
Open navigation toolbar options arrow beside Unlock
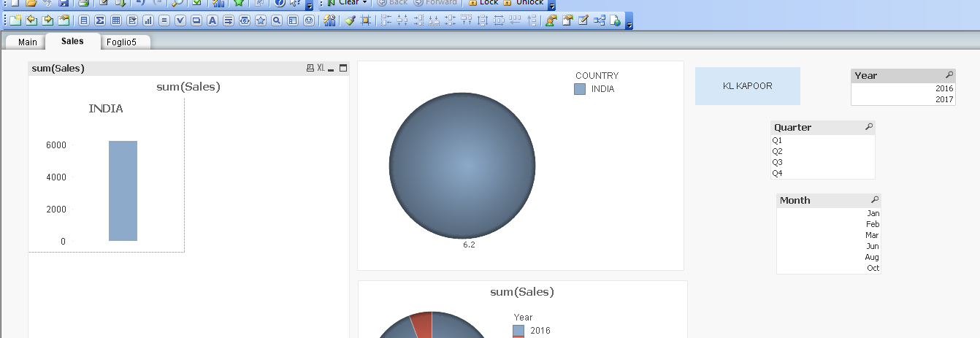(552, 4)
